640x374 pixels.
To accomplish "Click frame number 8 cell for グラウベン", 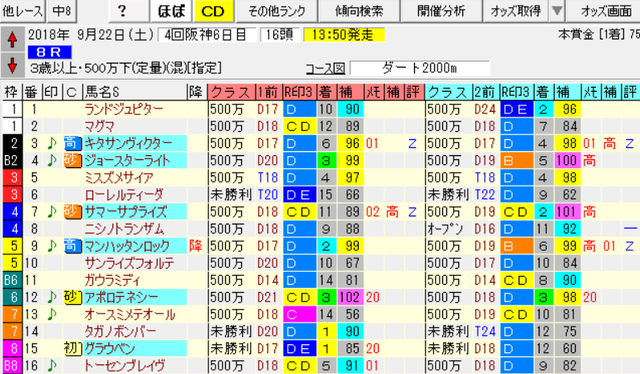I will point(11,348).
